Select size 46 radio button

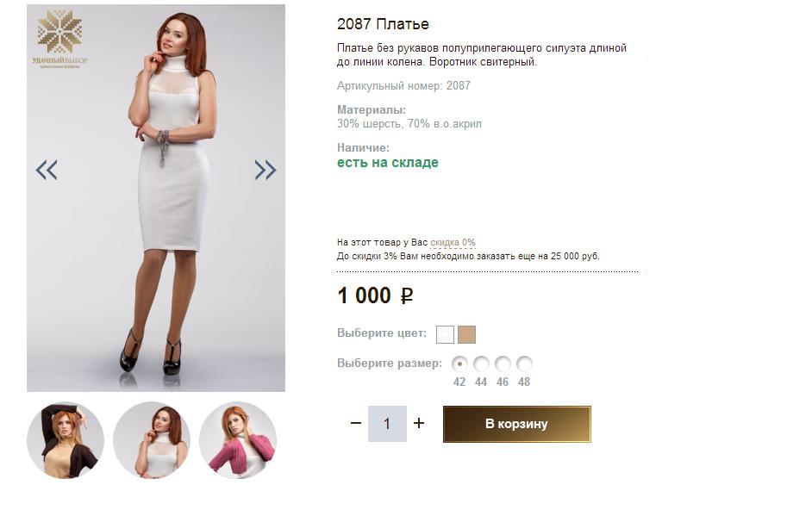(x=503, y=364)
